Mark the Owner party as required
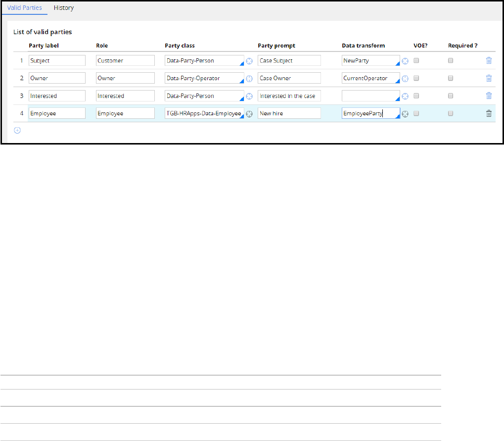Image resolution: width=504 pixels, height=441 pixels. [x=451, y=78]
